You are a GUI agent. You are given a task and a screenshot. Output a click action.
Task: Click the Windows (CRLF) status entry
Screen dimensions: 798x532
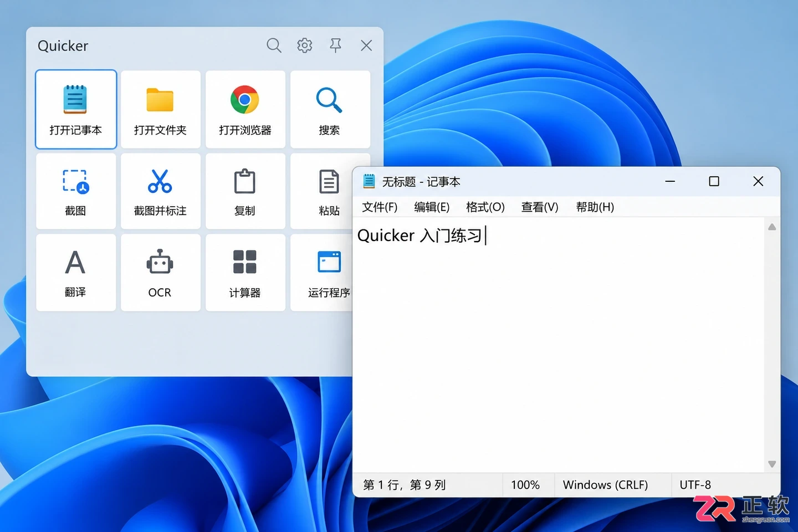605,485
